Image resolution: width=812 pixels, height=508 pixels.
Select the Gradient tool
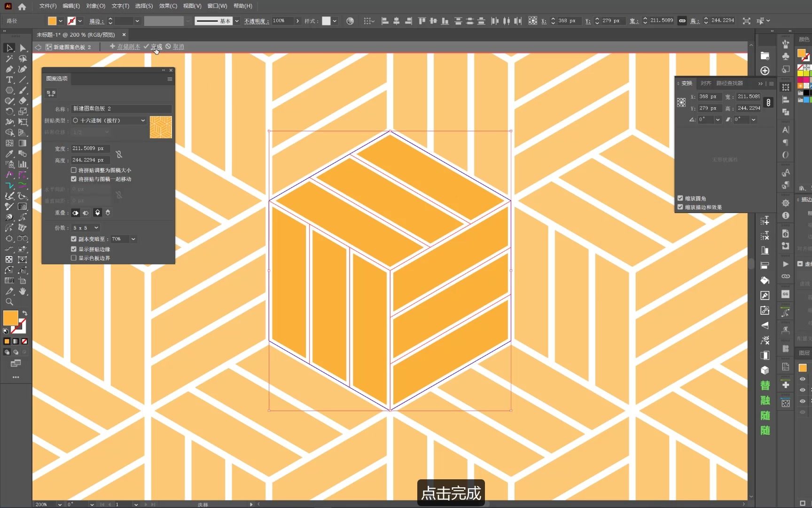click(x=23, y=143)
